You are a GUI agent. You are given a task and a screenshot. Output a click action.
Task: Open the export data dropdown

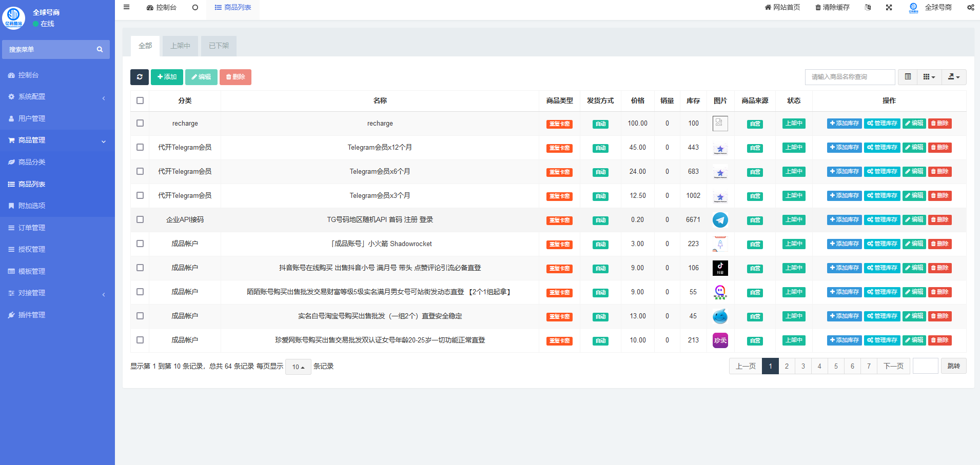pos(954,77)
